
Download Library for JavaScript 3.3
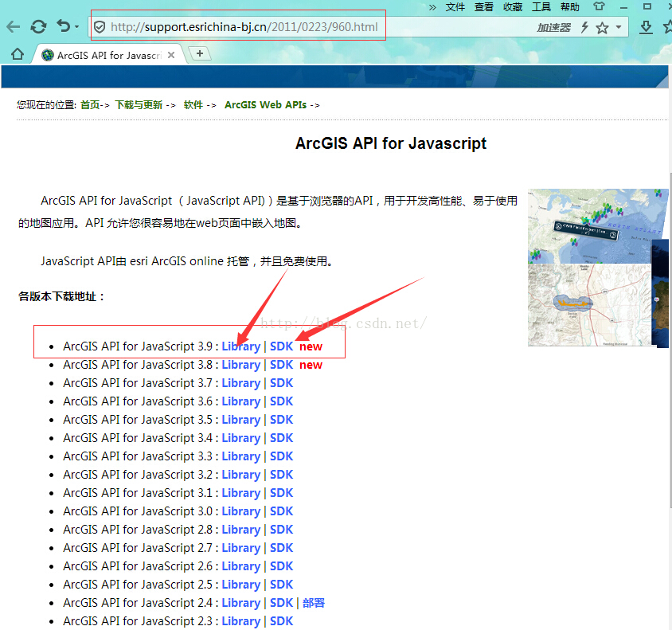click(x=241, y=456)
